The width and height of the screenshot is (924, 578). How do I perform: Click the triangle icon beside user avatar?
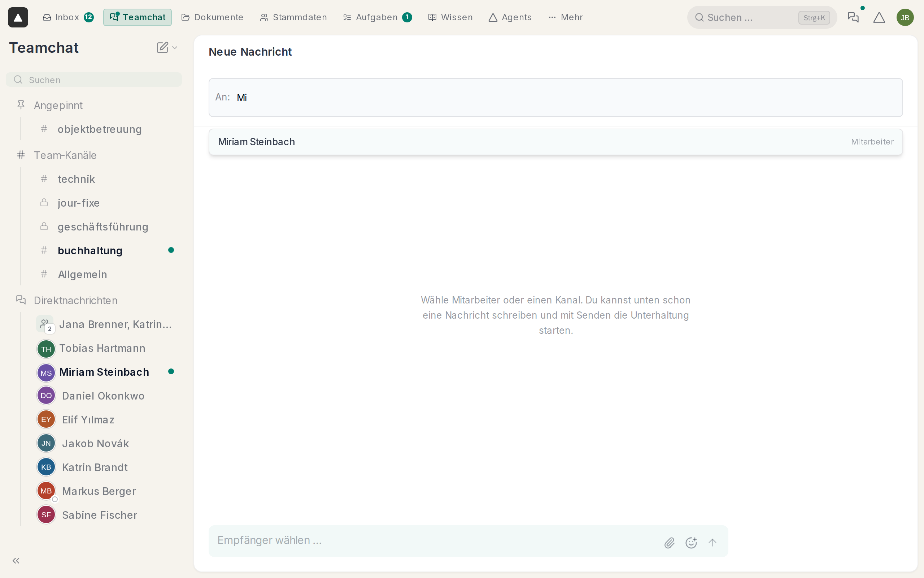pyautogui.click(x=879, y=18)
